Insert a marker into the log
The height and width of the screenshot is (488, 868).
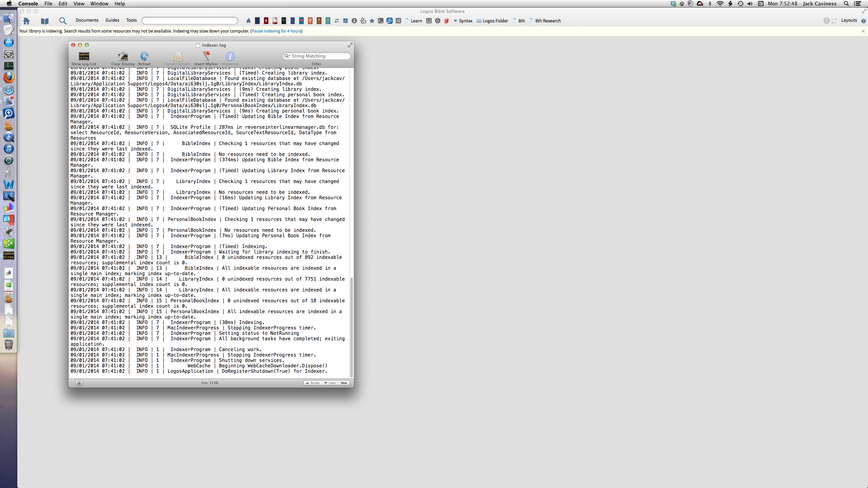[206, 58]
